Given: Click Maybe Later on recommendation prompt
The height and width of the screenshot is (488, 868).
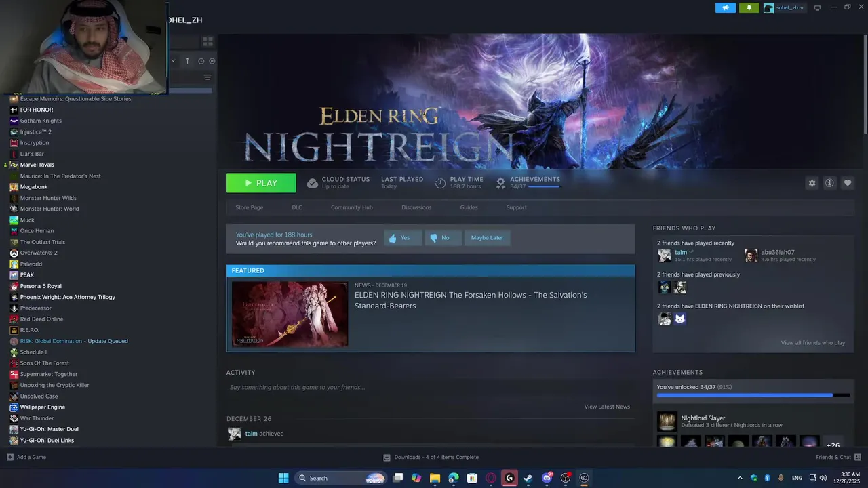Looking at the screenshot, I should pyautogui.click(x=487, y=238).
